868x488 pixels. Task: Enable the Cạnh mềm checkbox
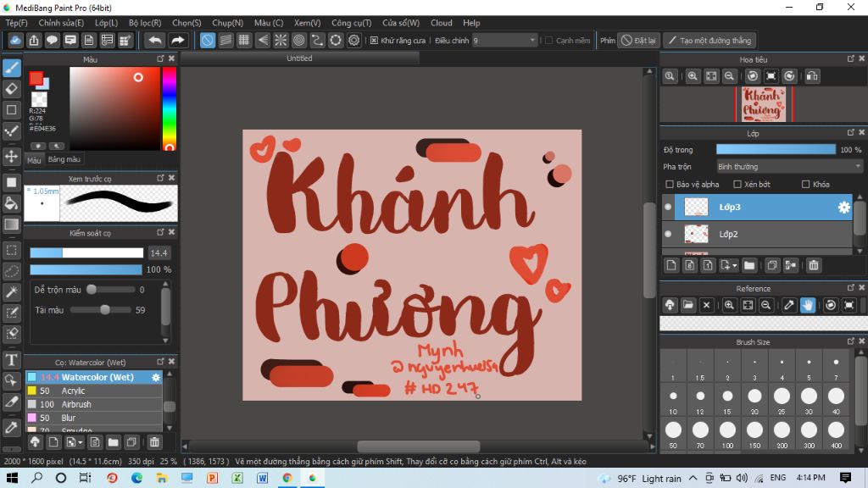click(548, 41)
